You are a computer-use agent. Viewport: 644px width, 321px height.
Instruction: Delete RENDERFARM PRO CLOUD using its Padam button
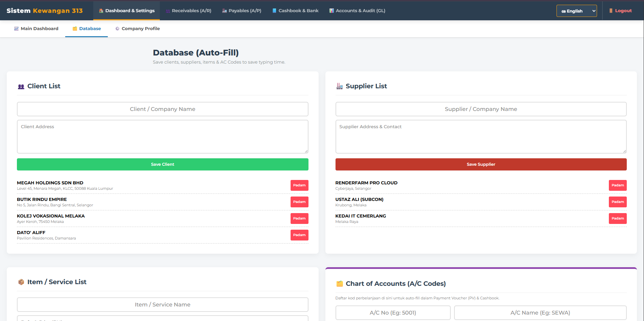click(617, 185)
